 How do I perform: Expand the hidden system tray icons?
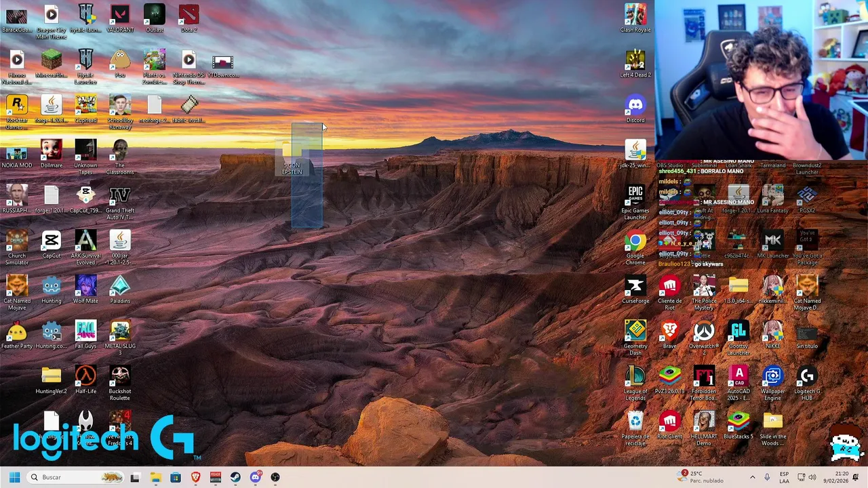coord(752,477)
